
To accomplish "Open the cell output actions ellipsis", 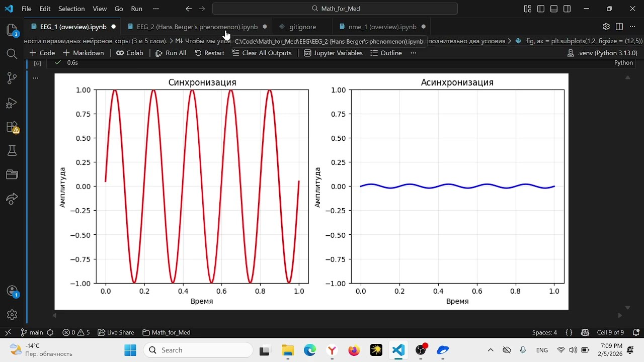I will pyautogui.click(x=36, y=78).
